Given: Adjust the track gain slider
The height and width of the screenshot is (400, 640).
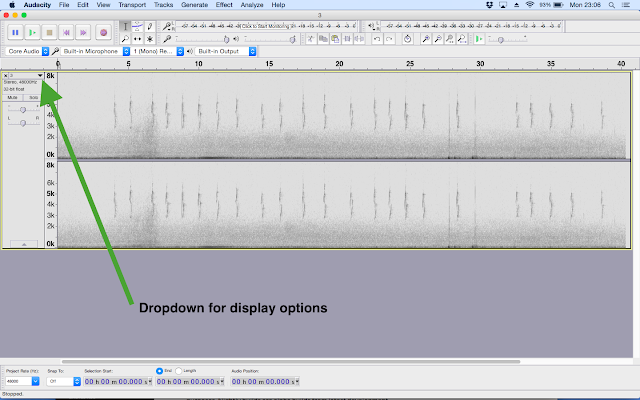Looking at the screenshot, I should (23, 110).
